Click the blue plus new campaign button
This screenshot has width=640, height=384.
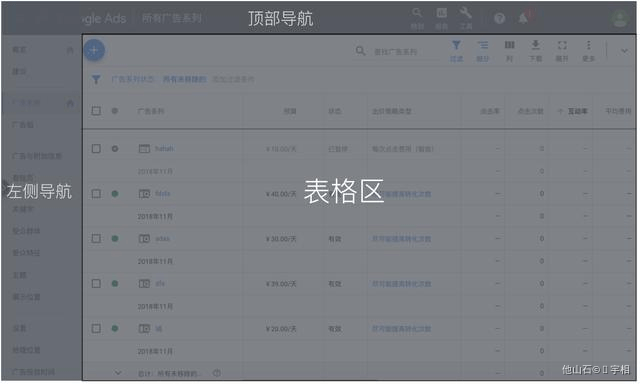pos(94,50)
